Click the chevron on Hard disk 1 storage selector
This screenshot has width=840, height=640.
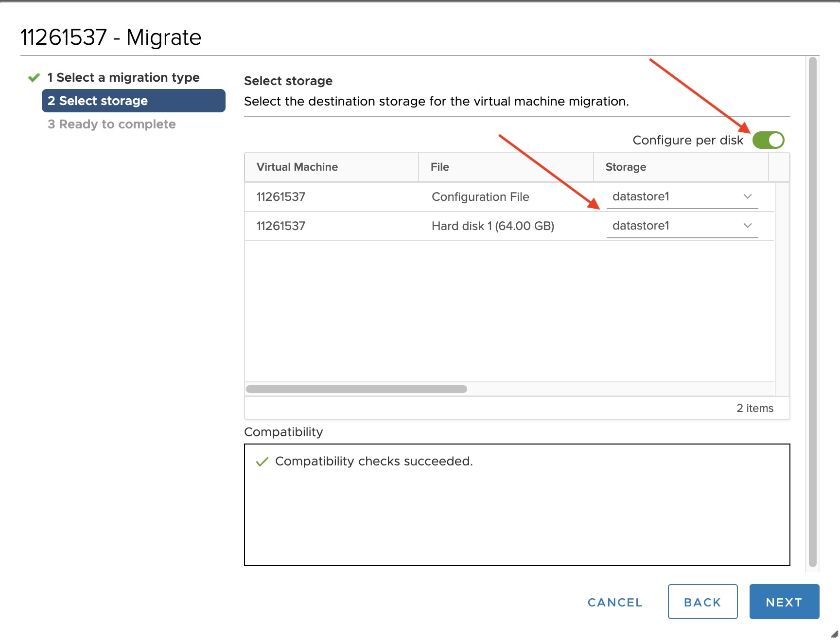(x=747, y=226)
